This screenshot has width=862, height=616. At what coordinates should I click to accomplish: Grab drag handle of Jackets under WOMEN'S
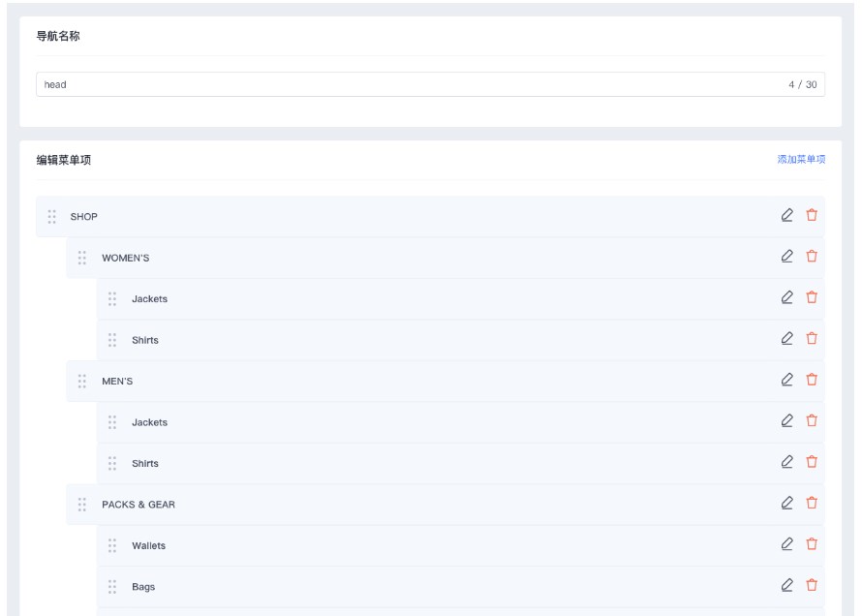[112, 299]
